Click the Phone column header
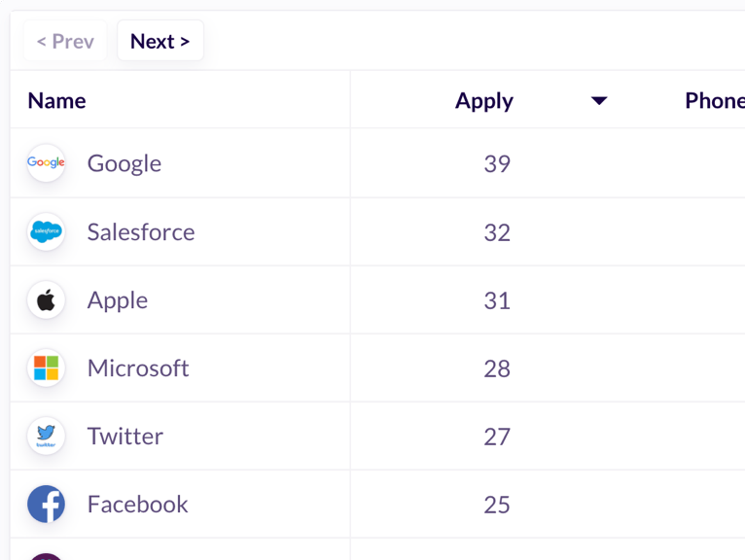Viewport: 745px width, 560px height. (715, 101)
